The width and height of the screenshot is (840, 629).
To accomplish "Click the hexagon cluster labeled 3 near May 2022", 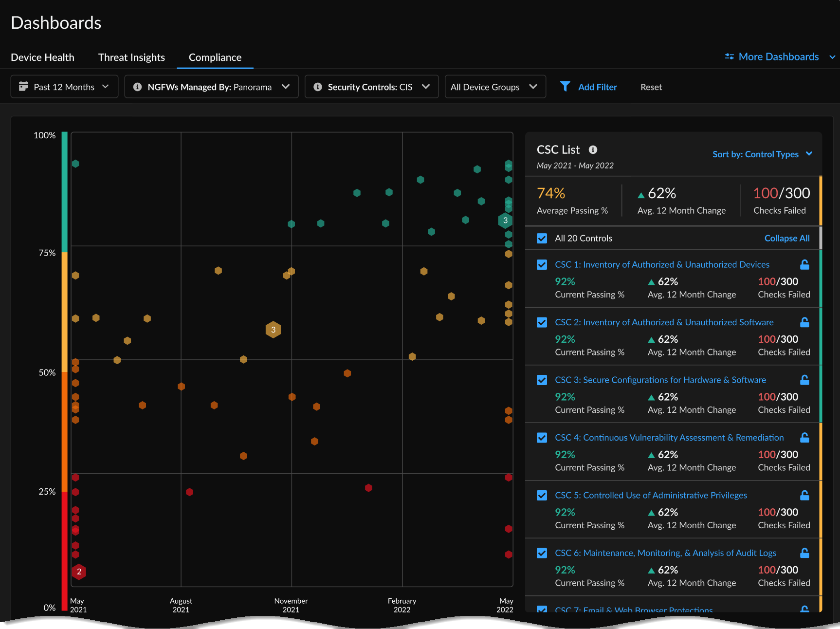I will (505, 220).
